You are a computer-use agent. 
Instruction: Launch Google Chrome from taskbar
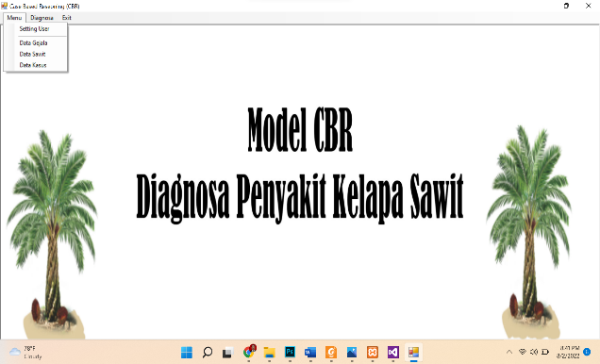[x=249, y=352]
